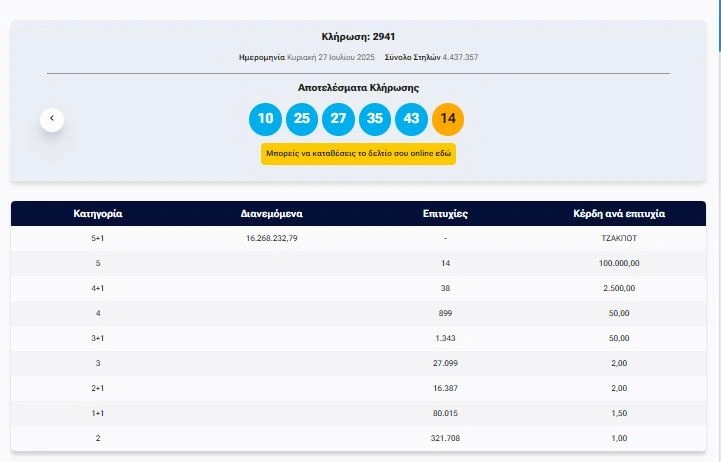Click the 16.268.232,79 distributed amount
This screenshot has height=462, width=721.
pyautogui.click(x=272, y=239)
